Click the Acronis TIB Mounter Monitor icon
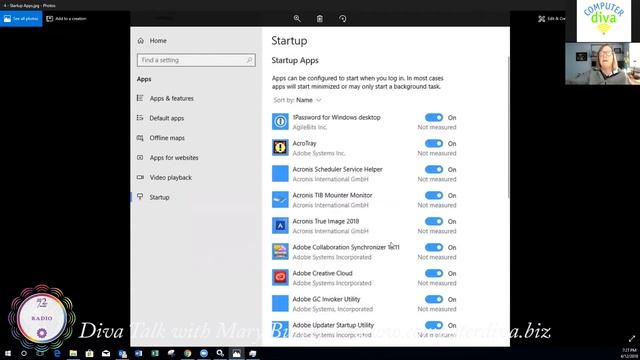640x360 pixels. click(280, 200)
